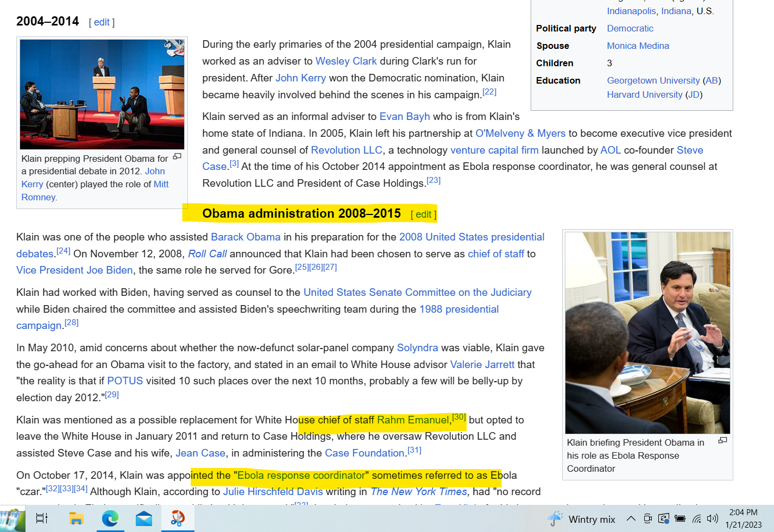Open the Case Foundation link

(364, 453)
